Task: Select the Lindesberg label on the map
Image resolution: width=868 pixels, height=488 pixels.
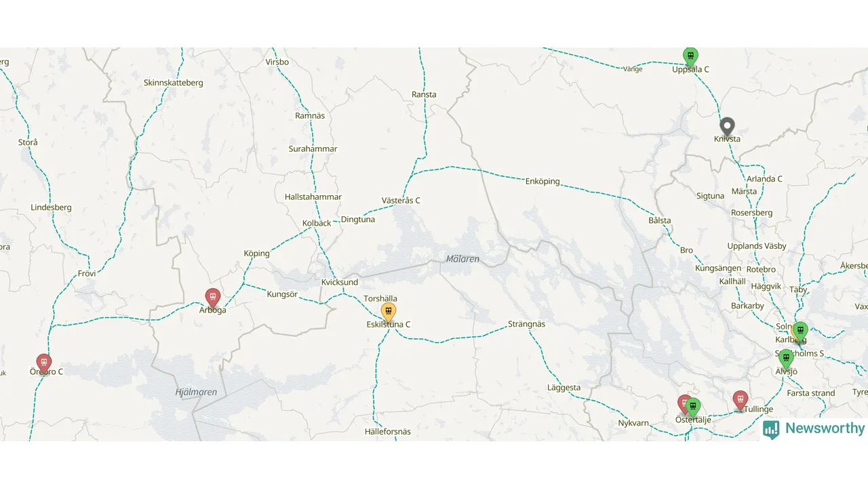Action: click(x=51, y=207)
